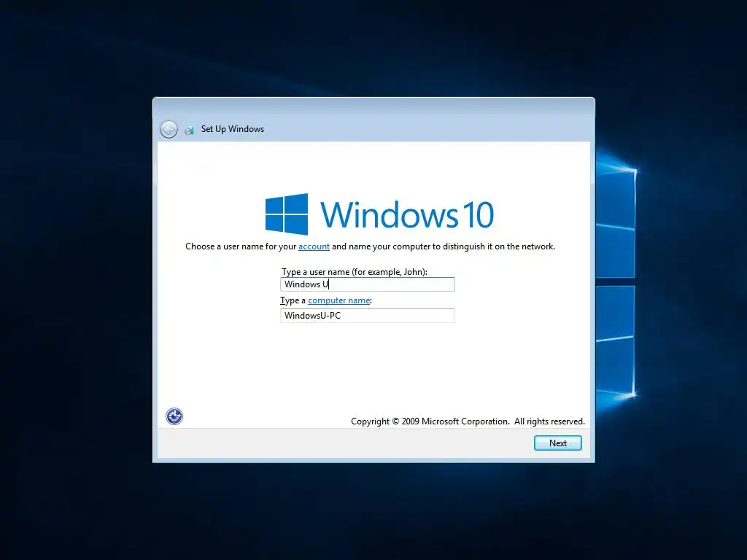Click the Windows 10 logo

pyautogui.click(x=379, y=214)
